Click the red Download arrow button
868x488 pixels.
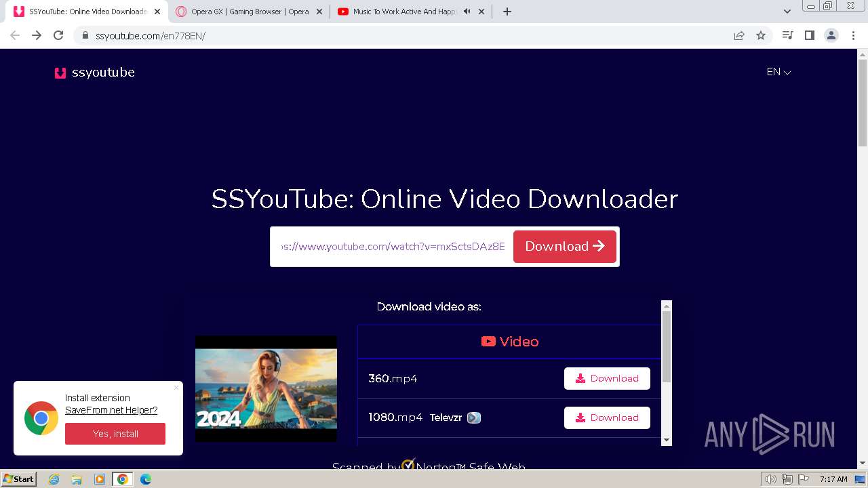(565, 247)
